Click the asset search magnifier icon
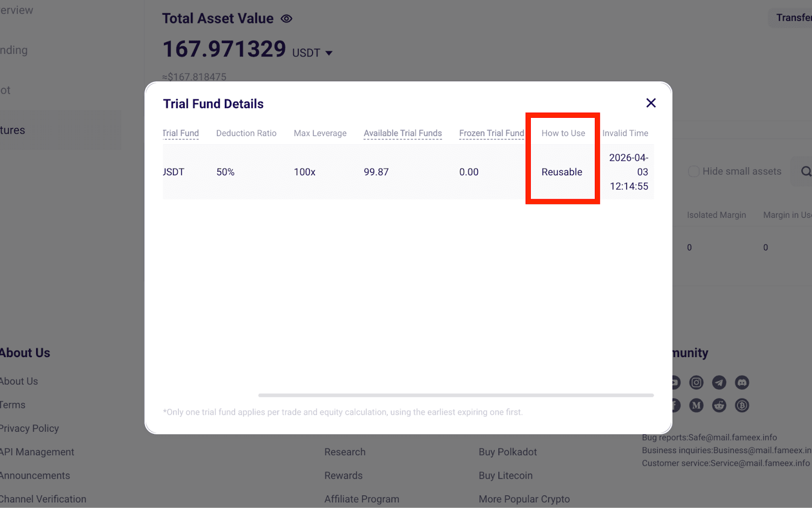The image size is (812, 508). click(806, 171)
